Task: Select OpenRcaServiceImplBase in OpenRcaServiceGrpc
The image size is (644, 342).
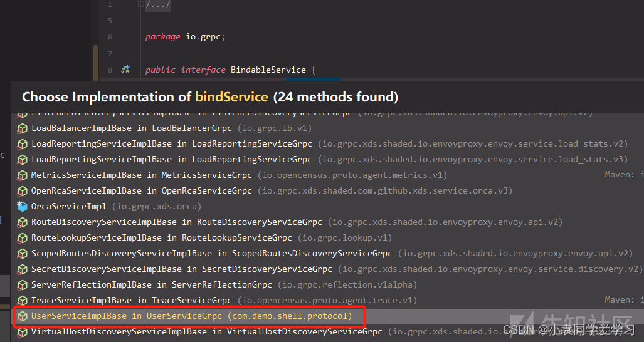Action: coord(329,190)
